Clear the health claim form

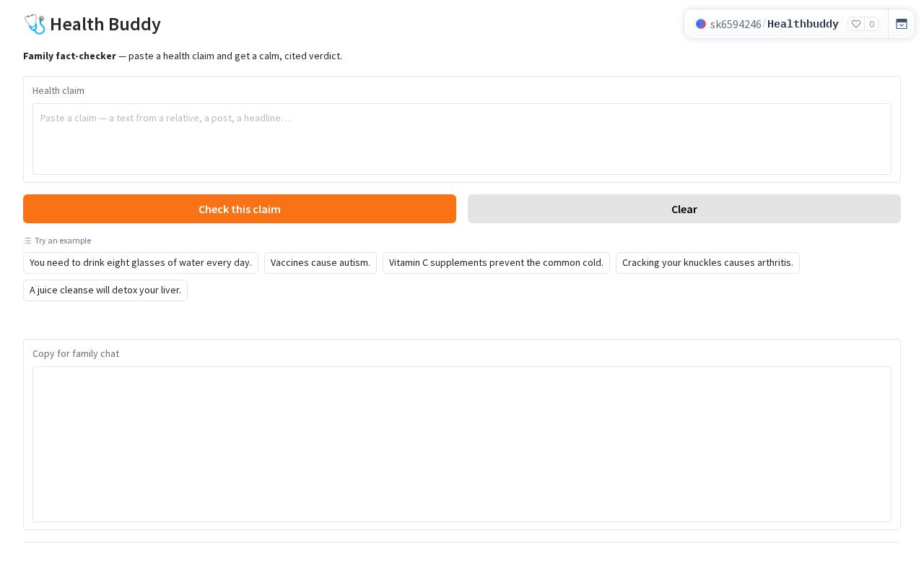(684, 209)
